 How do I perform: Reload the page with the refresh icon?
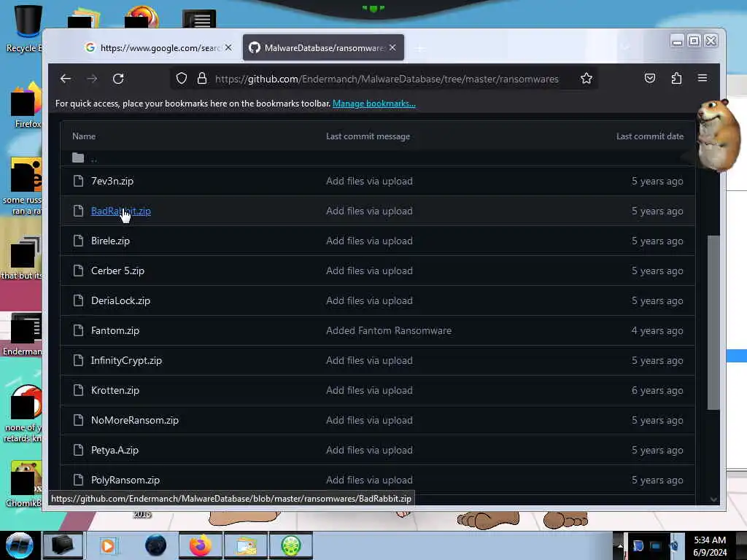(x=118, y=79)
